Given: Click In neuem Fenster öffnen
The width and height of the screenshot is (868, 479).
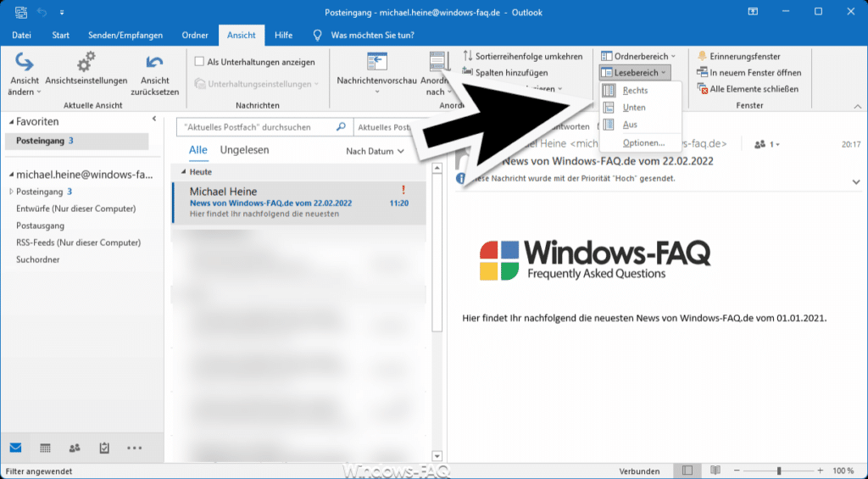Looking at the screenshot, I should click(749, 73).
